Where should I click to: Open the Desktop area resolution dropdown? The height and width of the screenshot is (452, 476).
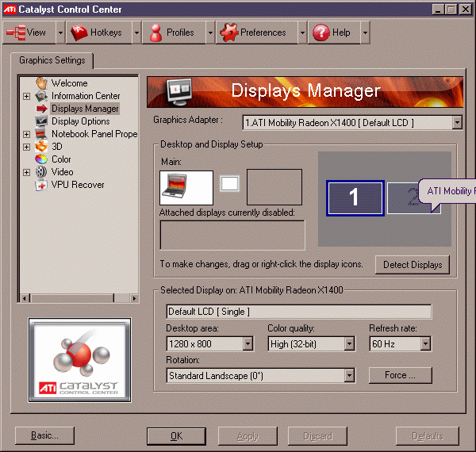(248, 343)
